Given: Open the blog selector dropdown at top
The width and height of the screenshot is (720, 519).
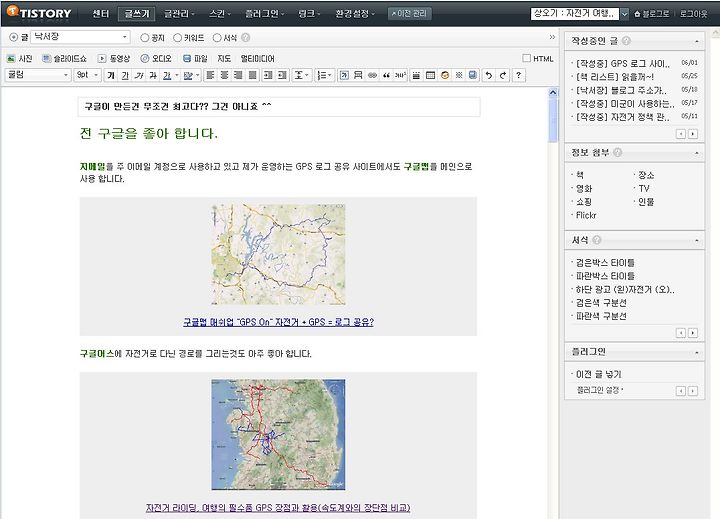Looking at the screenshot, I should pos(625,14).
